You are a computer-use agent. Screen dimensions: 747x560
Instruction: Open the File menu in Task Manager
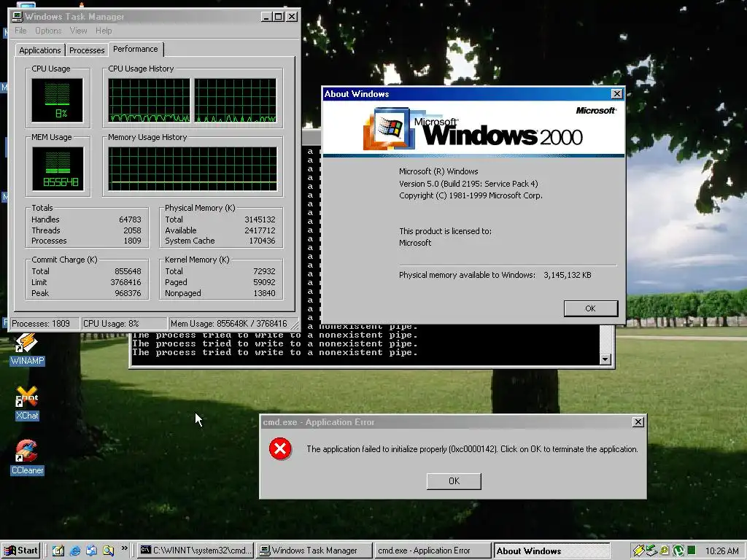click(x=20, y=31)
